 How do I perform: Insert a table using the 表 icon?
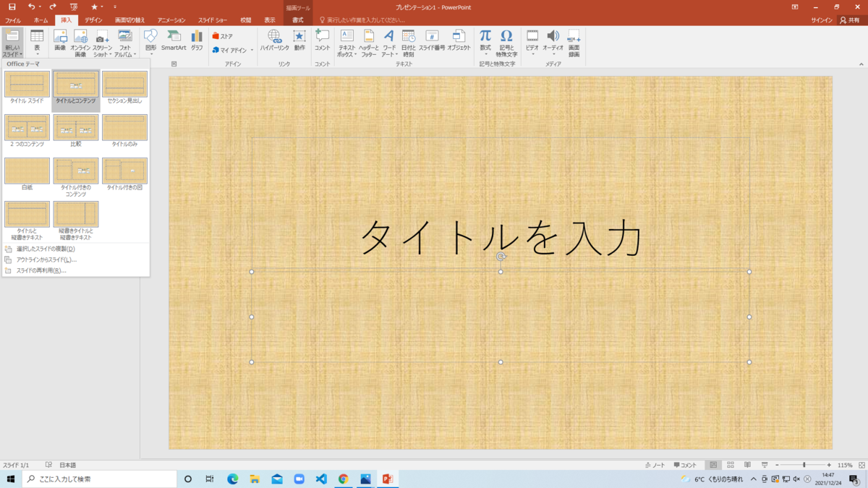36,40
